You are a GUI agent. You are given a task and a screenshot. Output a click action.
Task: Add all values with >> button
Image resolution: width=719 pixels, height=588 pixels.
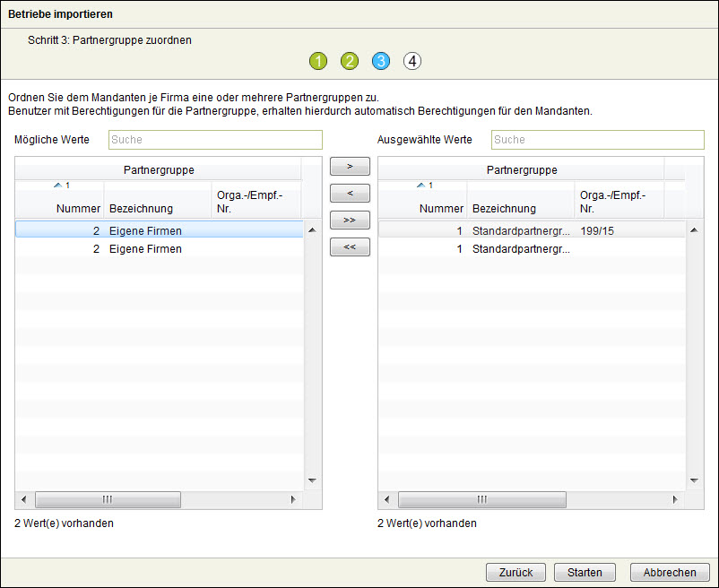click(x=350, y=220)
